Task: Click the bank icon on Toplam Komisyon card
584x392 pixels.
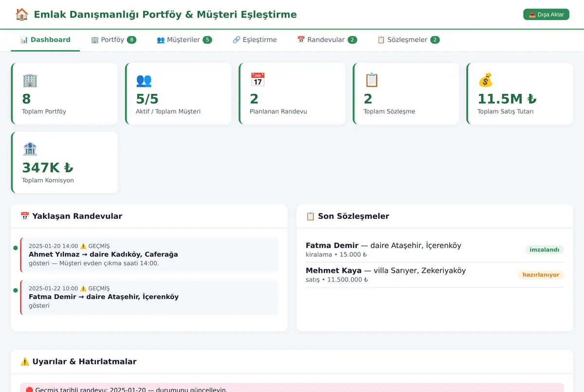Action: point(30,149)
